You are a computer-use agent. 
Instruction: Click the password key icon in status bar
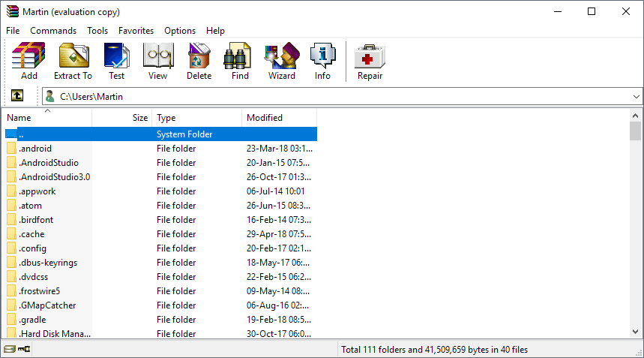pyautogui.click(x=24, y=349)
